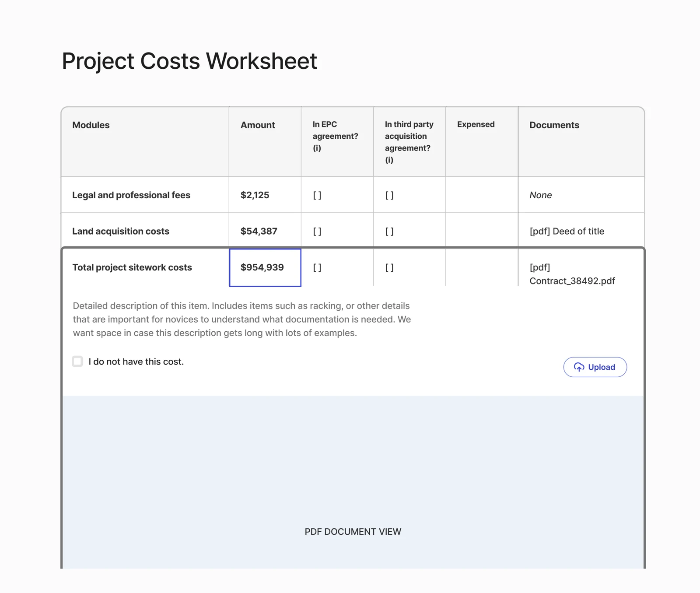
Task: Select Total project sitework costs row label
Action: [132, 267]
